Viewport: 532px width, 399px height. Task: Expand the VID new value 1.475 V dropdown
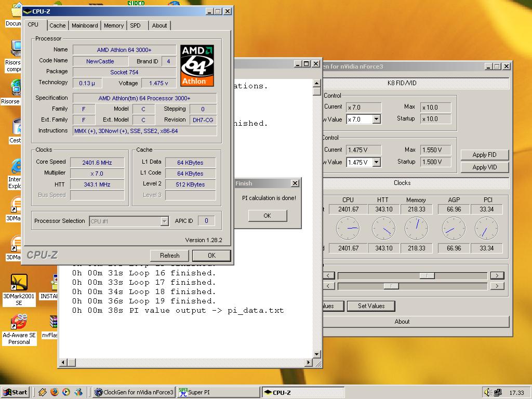tap(376, 162)
